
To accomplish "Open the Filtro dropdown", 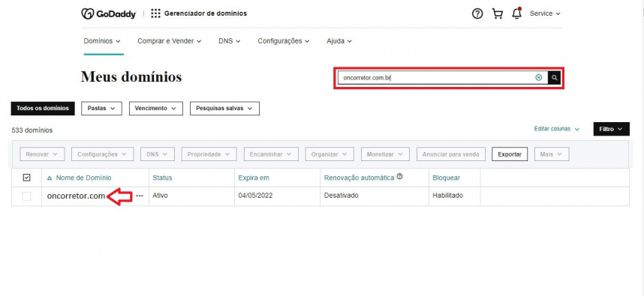I will [x=611, y=129].
